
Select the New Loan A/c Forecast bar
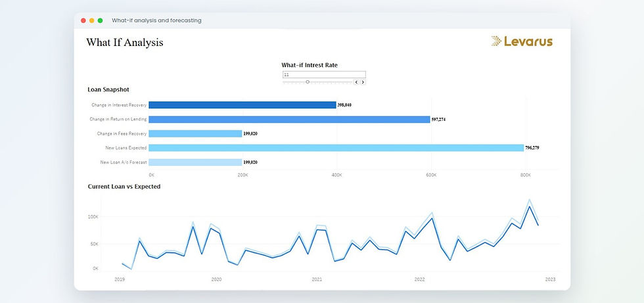pyautogui.click(x=195, y=162)
